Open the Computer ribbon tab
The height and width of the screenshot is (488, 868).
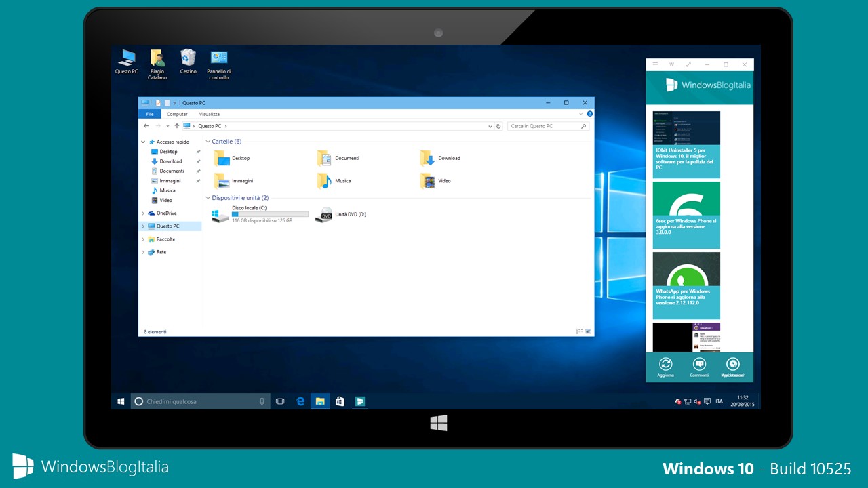coord(177,114)
